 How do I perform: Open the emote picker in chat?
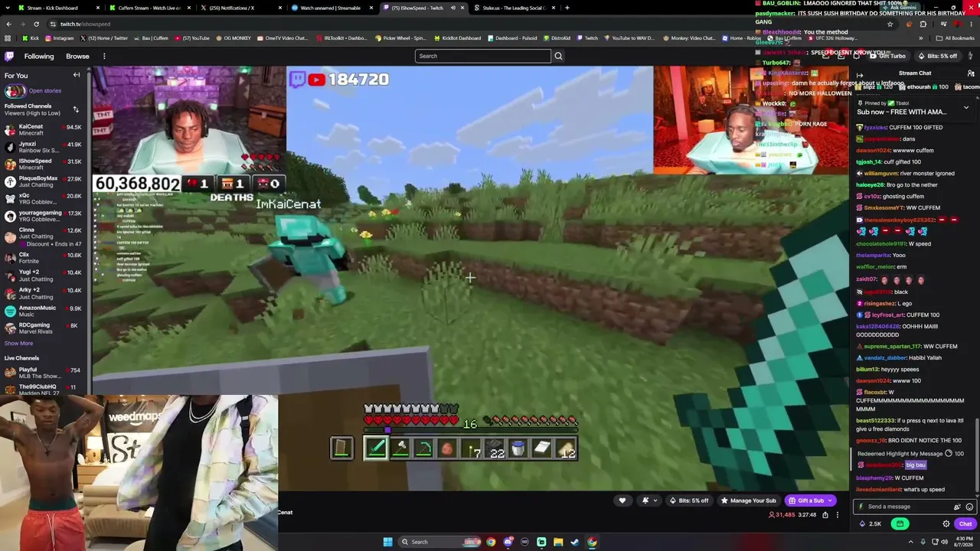[969, 507]
